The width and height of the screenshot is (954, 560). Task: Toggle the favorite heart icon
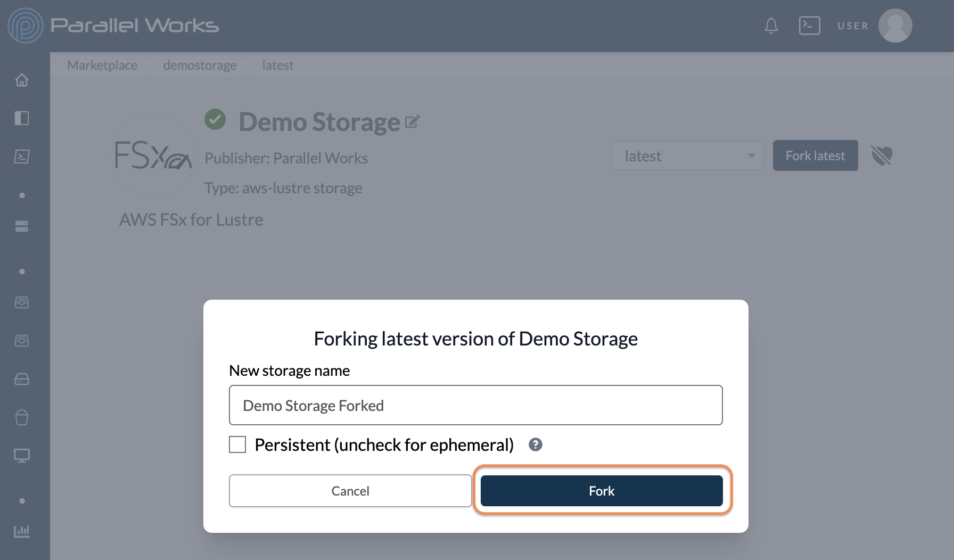click(x=882, y=155)
